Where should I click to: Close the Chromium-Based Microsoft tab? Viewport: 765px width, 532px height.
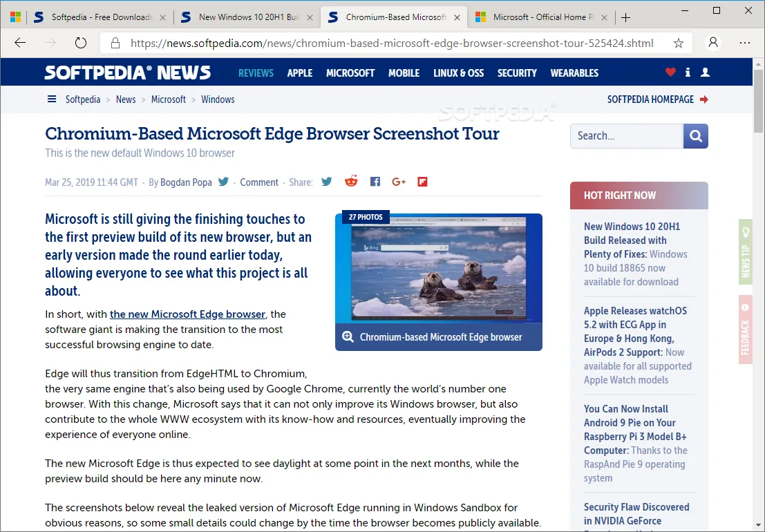[x=457, y=17]
